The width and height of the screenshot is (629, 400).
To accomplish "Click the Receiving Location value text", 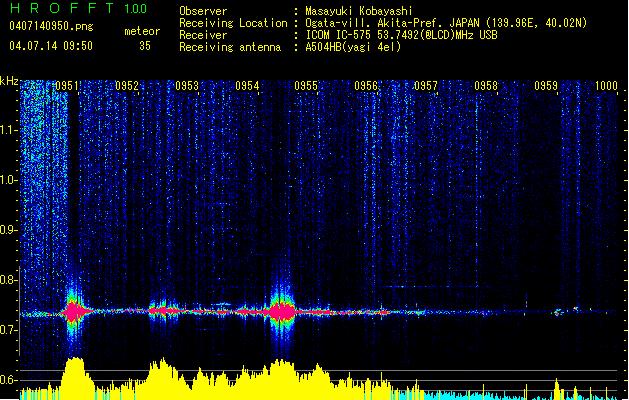I will click(x=446, y=23).
